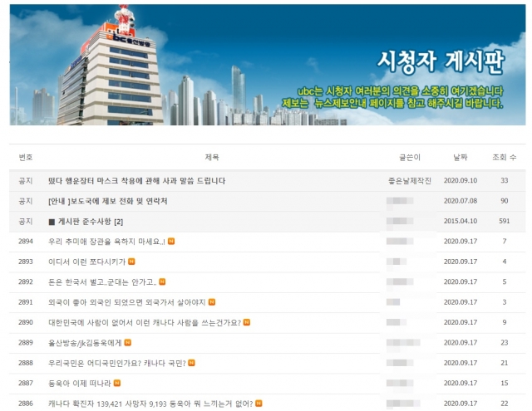Viewport: 532px width, 411px height.
Task: Click author name 좋은날제작진
Action: 410,181
